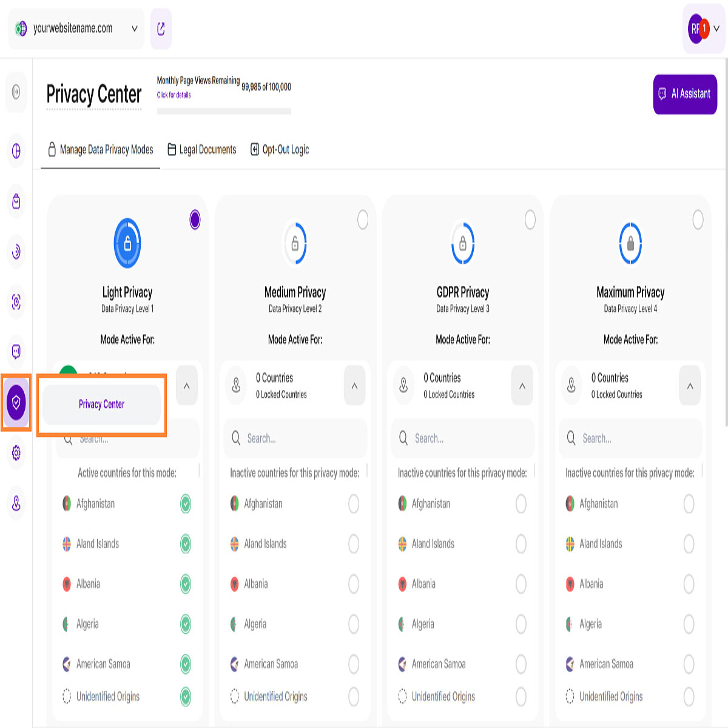Select the GDPR Privacy mode radio button
This screenshot has height=728, width=728.
click(530, 220)
